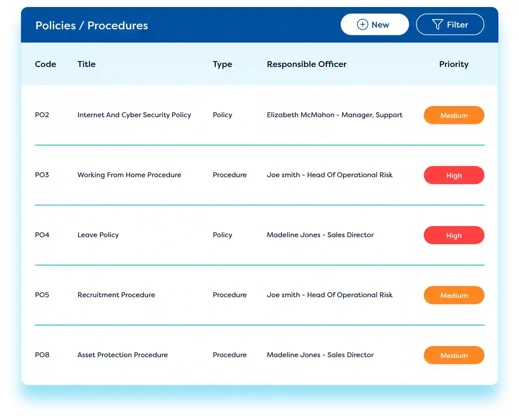This screenshot has width=519, height=420.
Task: Open the Filter options
Action: click(x=450, y=24)
